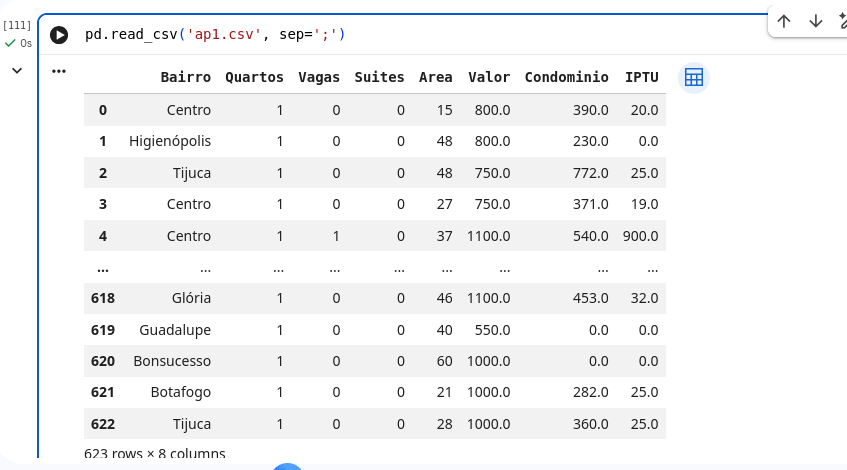Click the 623 rows × 8 columns summary
The width and height of the screenshot is (847, 470).
[154, 453]
